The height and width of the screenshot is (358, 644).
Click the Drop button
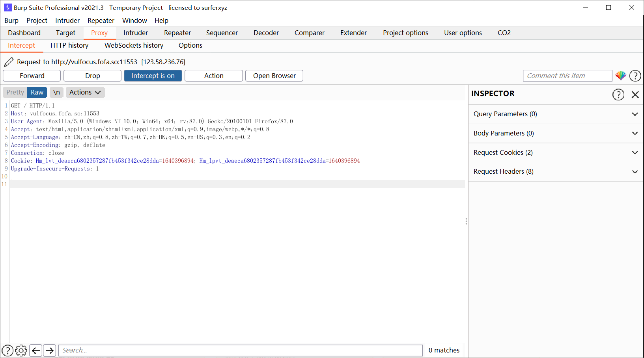93,76
